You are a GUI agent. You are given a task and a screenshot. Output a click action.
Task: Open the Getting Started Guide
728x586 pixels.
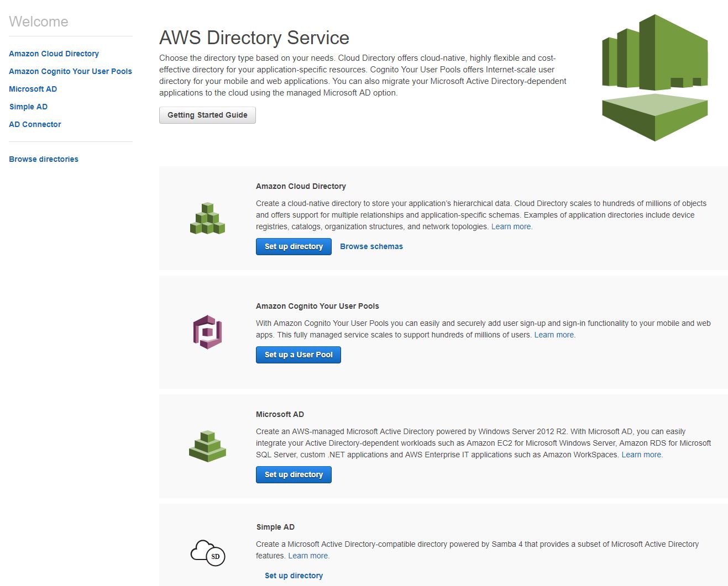(x=207, y=115)
